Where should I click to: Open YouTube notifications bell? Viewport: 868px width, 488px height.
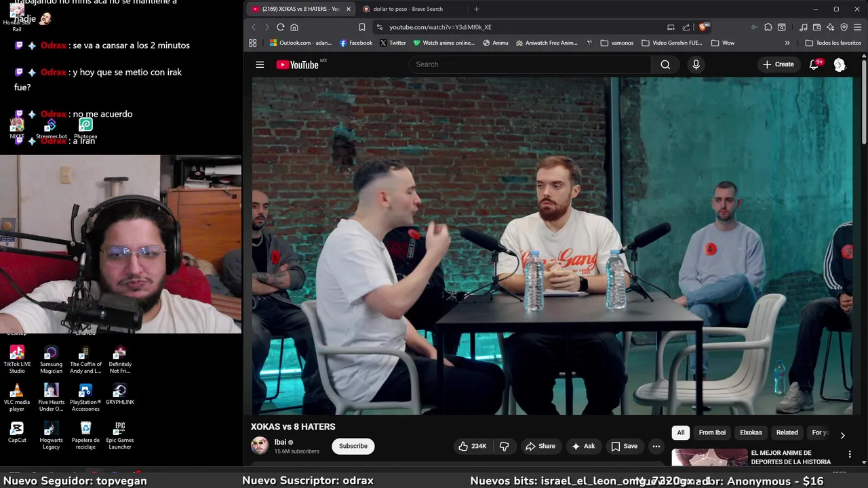click(814, 64)
